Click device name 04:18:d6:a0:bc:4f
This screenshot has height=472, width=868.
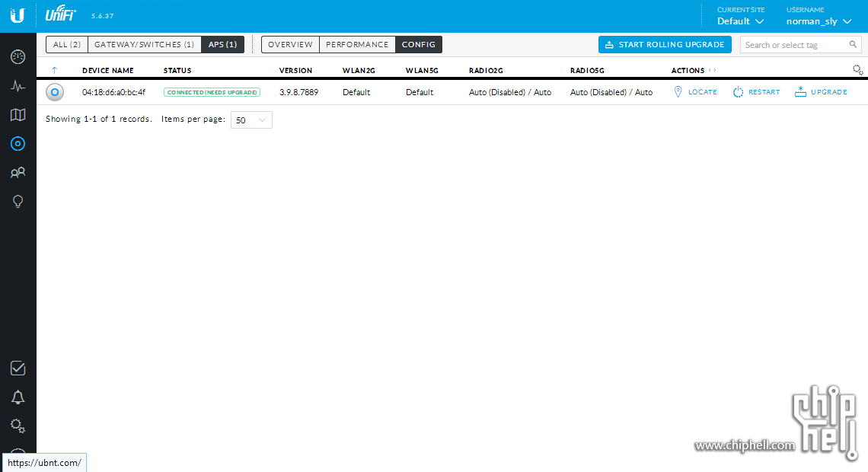(x=113, y=92)
